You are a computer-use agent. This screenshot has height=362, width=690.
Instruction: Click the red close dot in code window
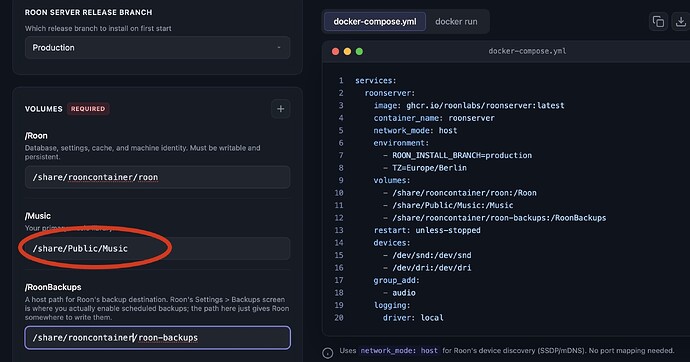pos(335,51)
